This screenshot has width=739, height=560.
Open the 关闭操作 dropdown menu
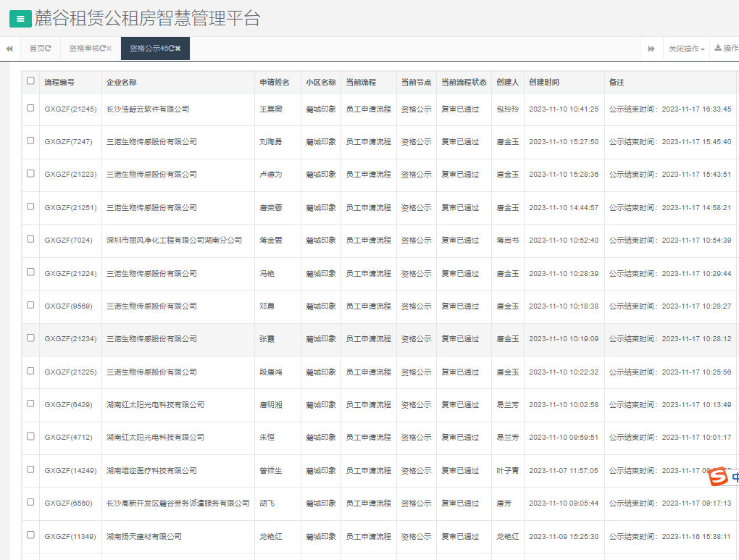tap(684, 49)
